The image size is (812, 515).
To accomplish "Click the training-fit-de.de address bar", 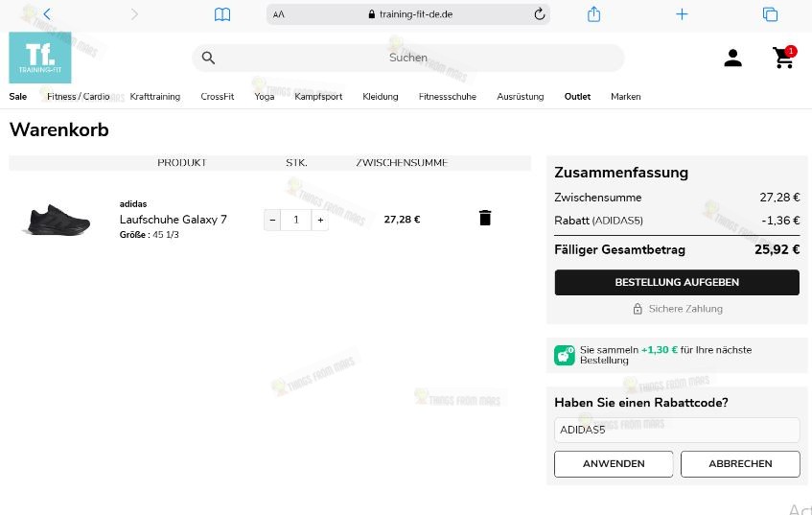I will tap(408, 14).
